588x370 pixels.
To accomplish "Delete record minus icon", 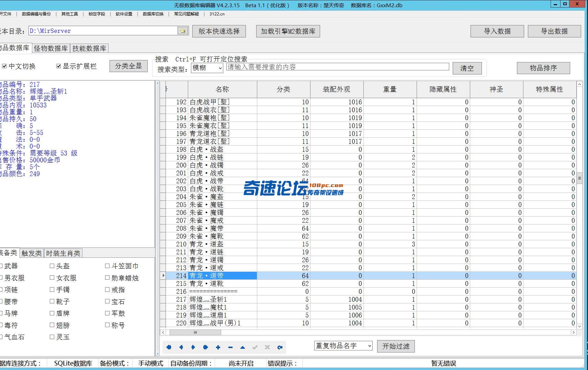I will [230, 347].
